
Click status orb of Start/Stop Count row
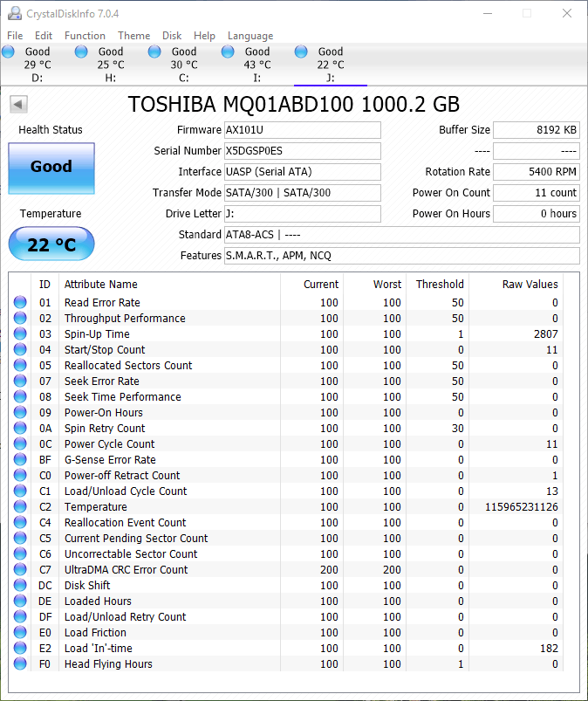[20, 349]
